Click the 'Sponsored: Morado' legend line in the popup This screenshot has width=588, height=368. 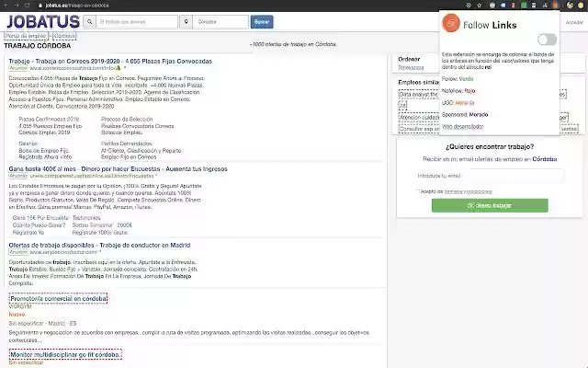coord(465,114)
